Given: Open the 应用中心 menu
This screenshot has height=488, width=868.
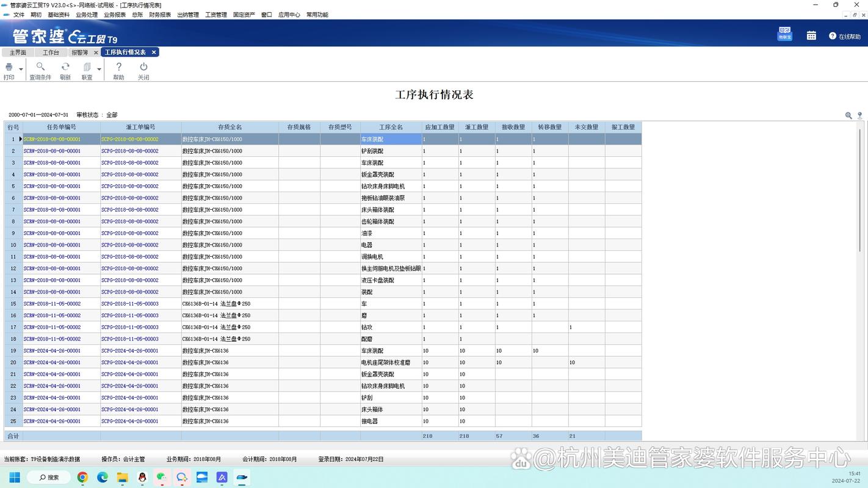Looking at the screenshot, I should pos(289,15).
